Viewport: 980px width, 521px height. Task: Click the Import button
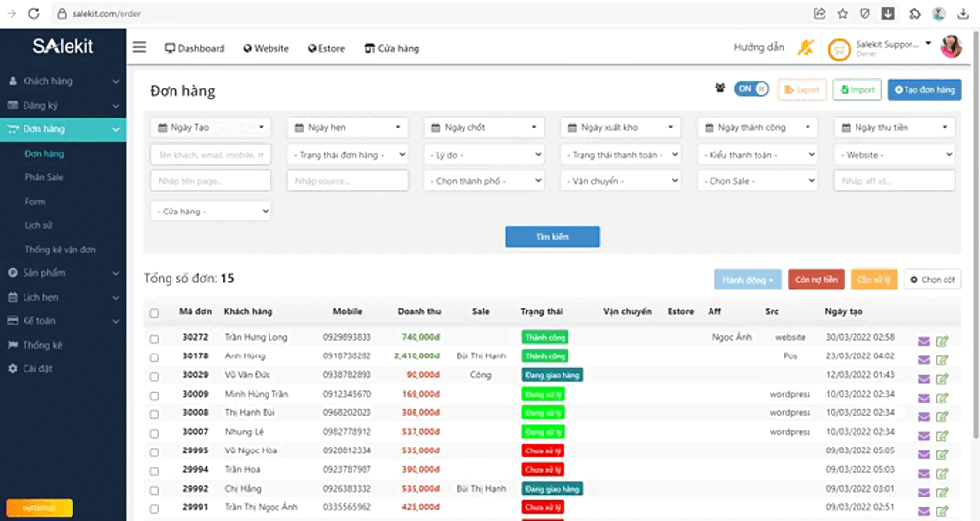[857, 90]
